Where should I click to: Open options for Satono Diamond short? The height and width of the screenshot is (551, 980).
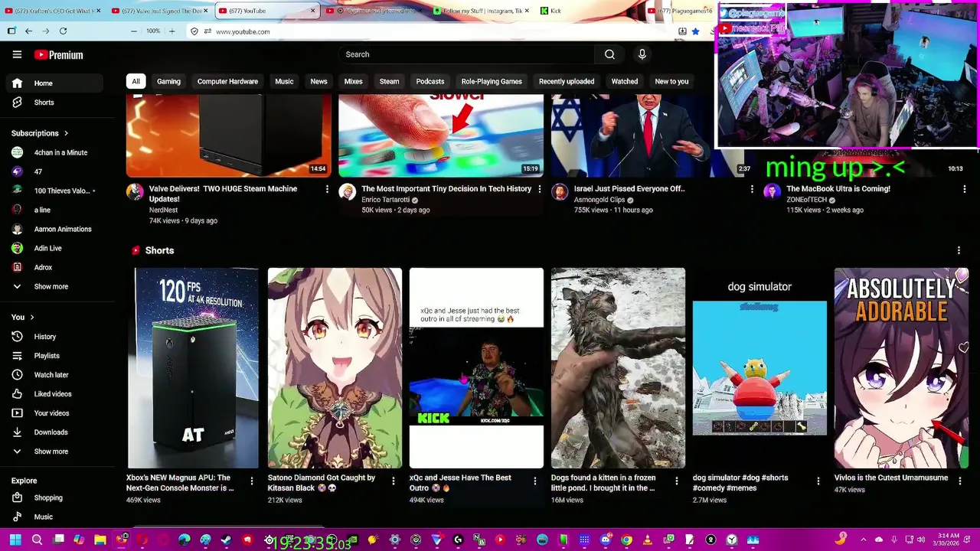[x=394, y=481]
